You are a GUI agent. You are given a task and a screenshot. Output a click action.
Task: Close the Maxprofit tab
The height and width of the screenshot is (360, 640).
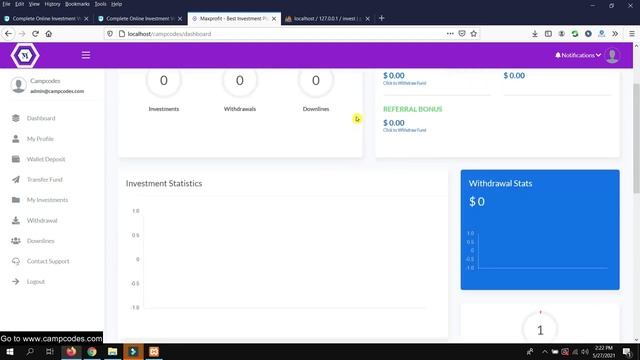274,18
